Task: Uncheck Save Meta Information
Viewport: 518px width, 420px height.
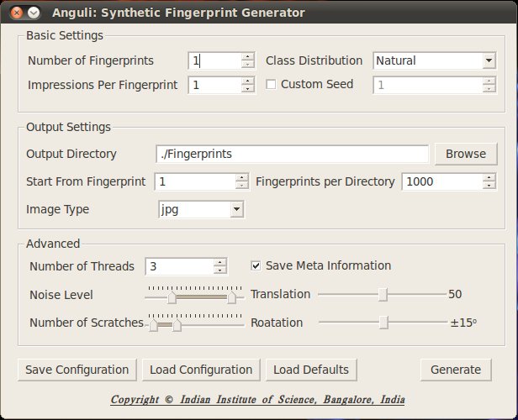Action: [x=256, y=265]
